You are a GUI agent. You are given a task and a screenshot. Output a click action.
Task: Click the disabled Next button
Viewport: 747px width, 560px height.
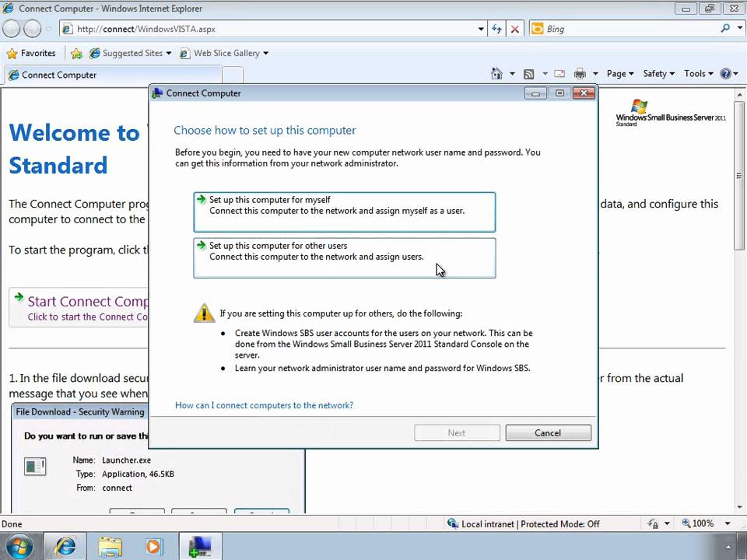point(457,433)
